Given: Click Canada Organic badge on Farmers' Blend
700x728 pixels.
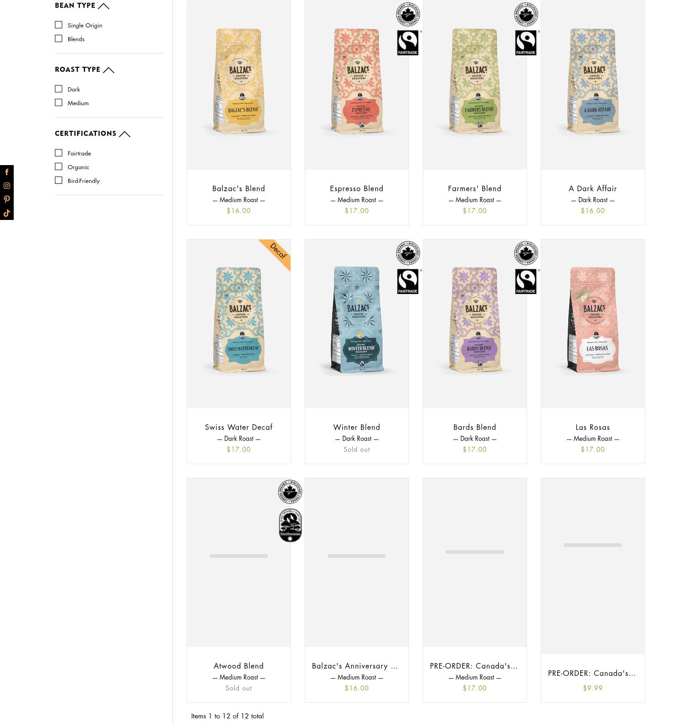Looking at the screenshot, I should 526,14.
